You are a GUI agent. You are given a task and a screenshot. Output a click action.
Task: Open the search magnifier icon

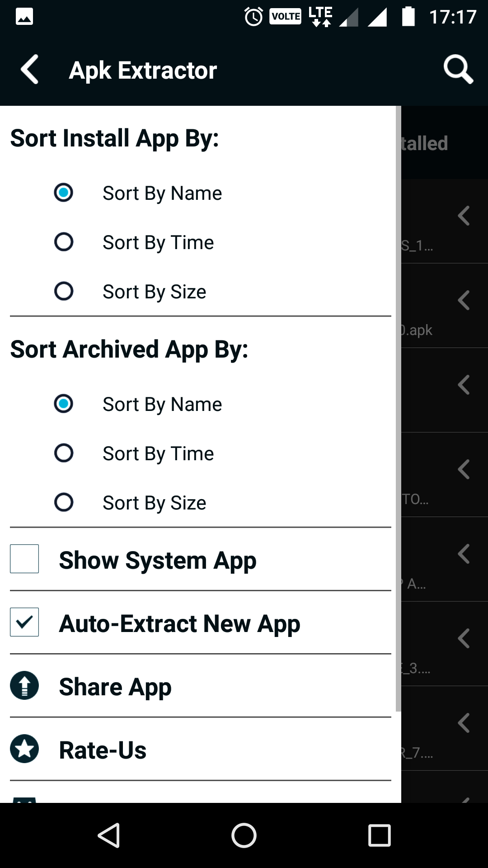pos(458,70)
